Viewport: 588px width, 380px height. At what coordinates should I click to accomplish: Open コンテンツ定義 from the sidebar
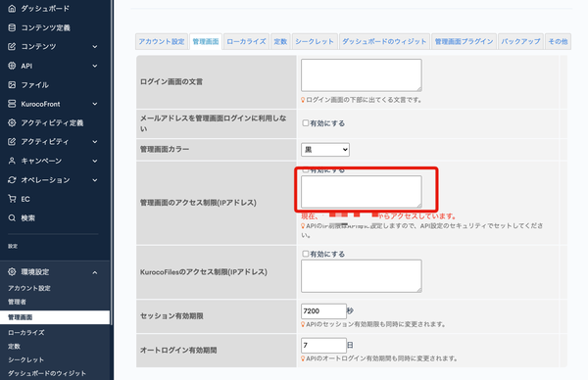[x=45, y=27]
